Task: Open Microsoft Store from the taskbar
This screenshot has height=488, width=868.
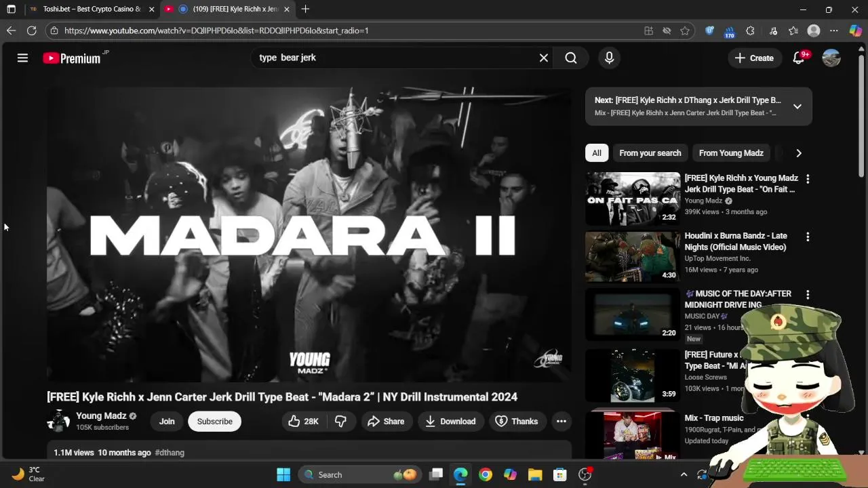Action: [x=560, y=474]
